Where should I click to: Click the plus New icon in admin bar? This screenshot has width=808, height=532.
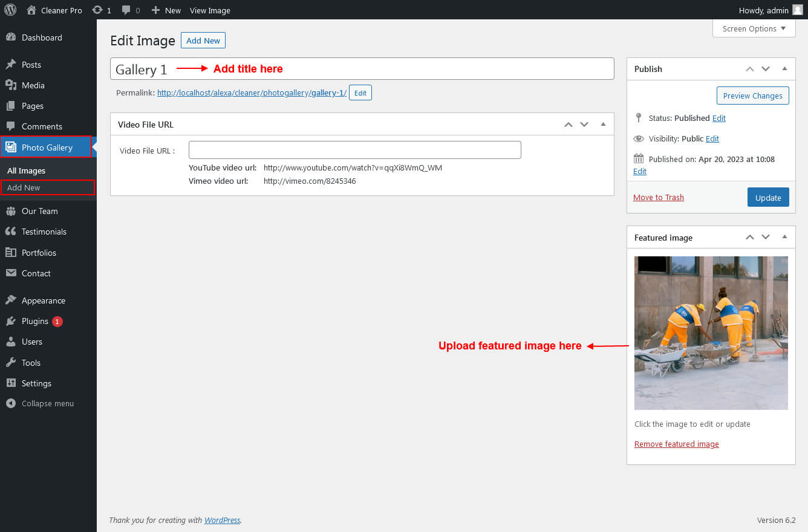[155, 10]
